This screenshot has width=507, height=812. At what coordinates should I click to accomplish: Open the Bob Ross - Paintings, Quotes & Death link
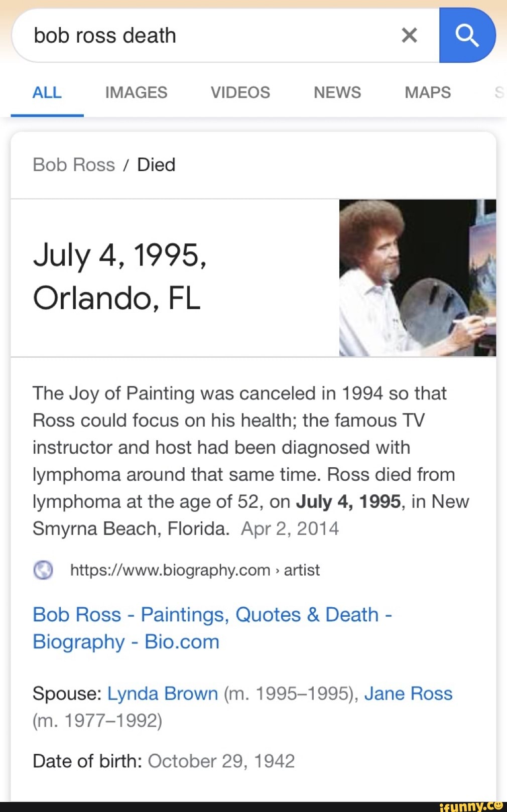pos(211,627)
